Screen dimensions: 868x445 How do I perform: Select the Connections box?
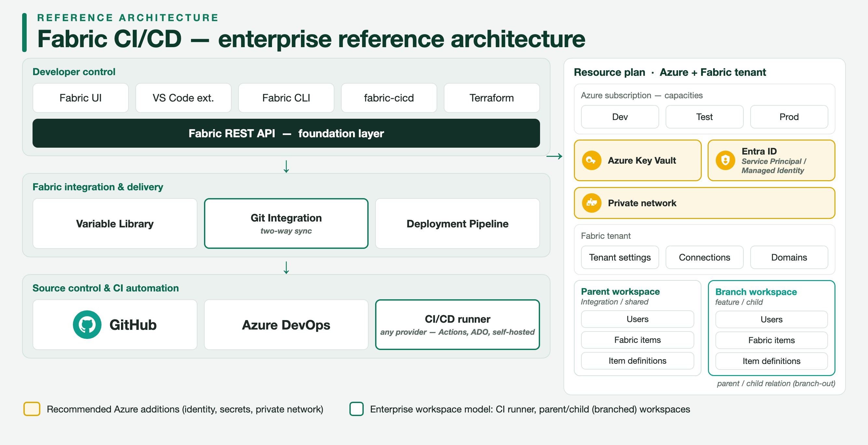(x=705, y=257)
